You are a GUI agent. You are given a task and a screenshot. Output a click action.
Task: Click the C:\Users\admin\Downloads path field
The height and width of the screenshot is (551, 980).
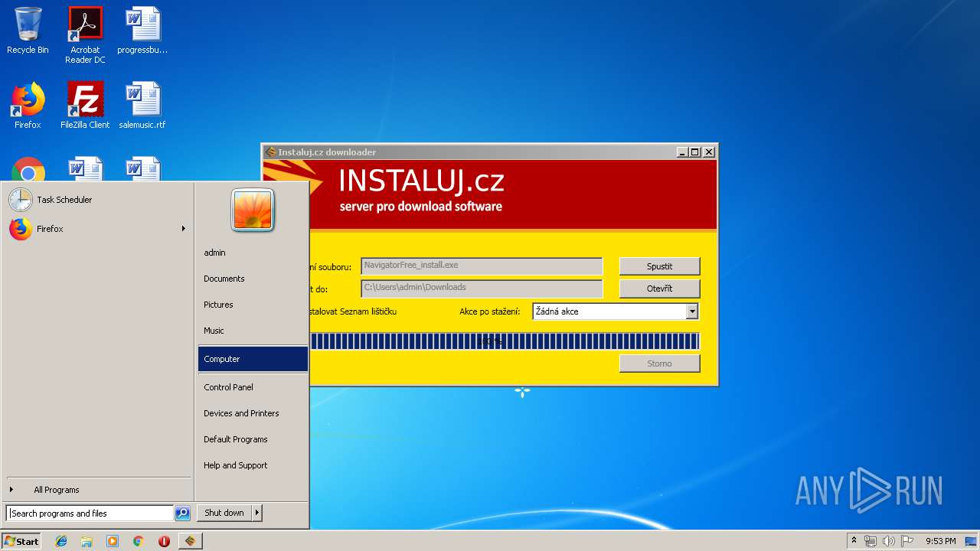[x=482, y=288]
